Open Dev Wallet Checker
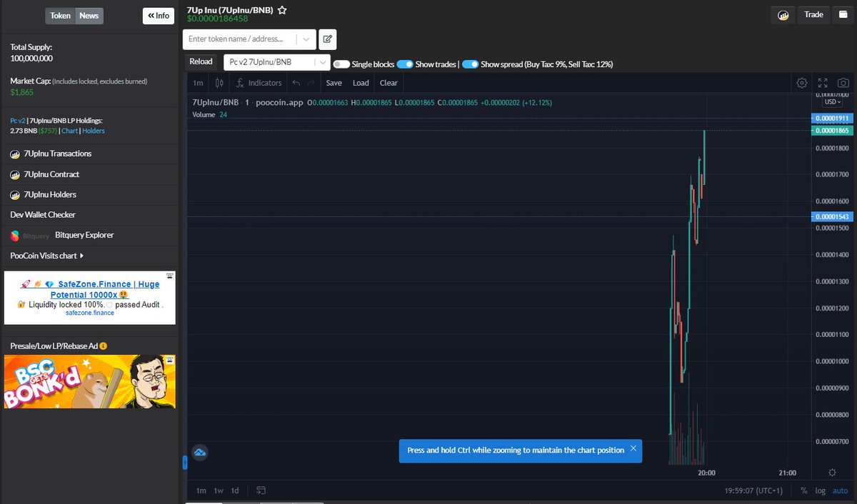 (x=43, y=215)
